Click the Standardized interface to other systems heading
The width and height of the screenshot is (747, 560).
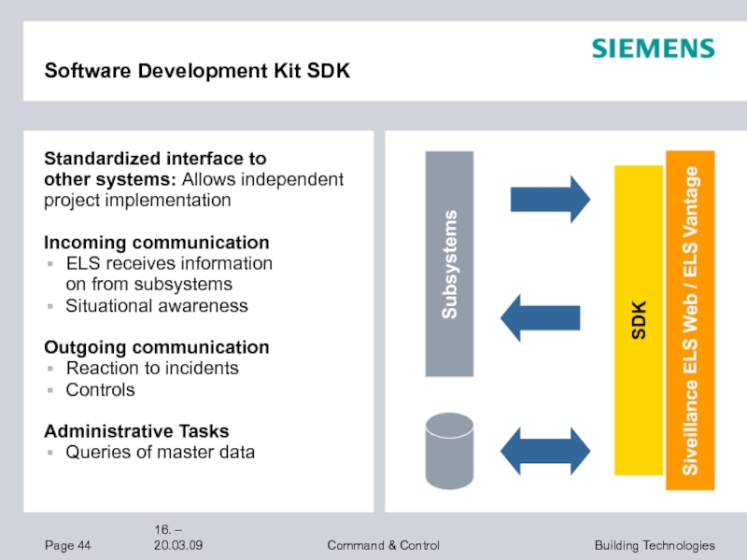click(155, 169)
